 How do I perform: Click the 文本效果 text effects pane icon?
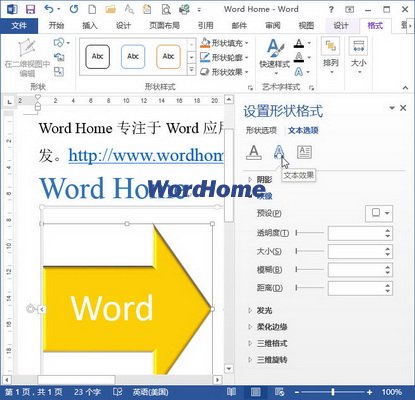click(279, 152)
